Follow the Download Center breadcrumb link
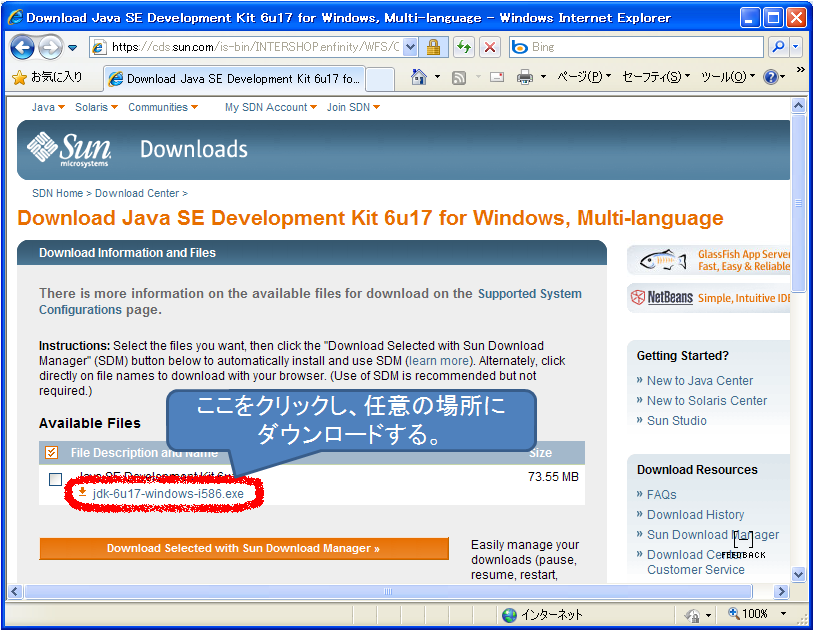 click(137, 193)
